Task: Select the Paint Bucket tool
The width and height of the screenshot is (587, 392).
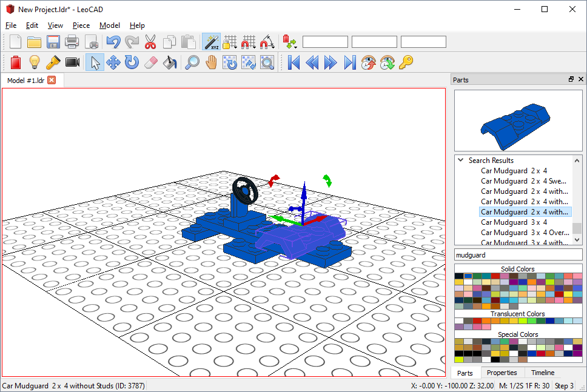Action: [x=170, y=62]
